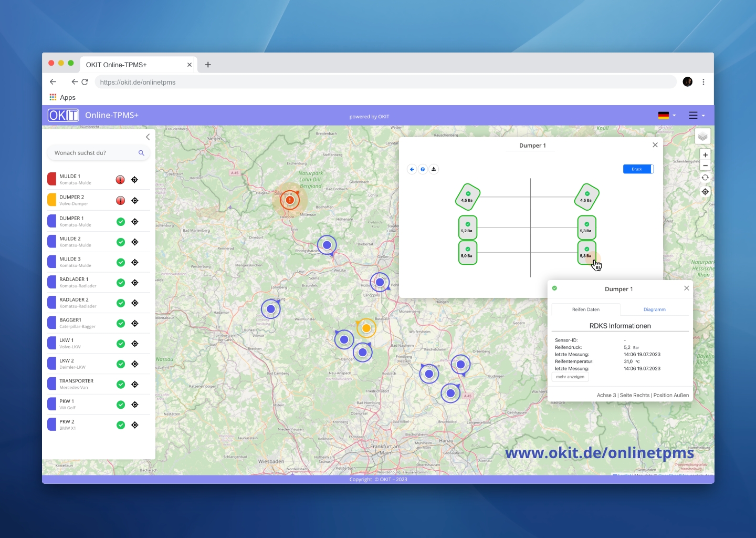Locate DUMPER 1 on the map
Image resolution: width=756 pixels, height=538 pixels.
(x=135, y=222)
